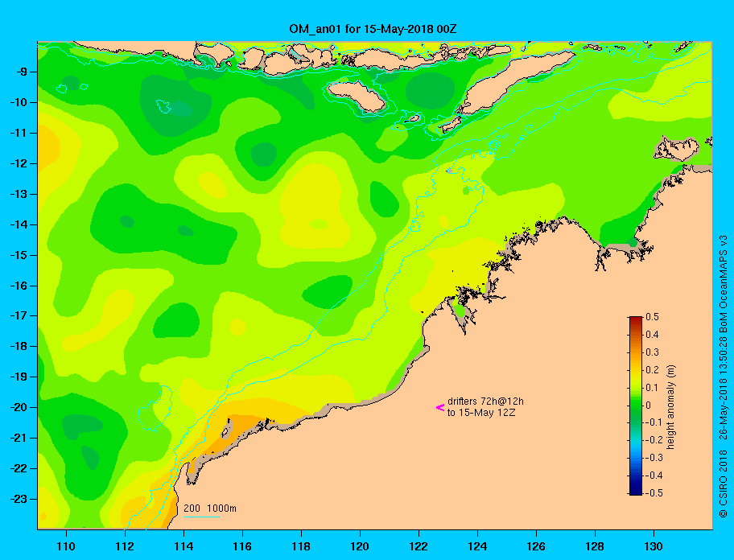Click longitude label 110 on x-axis
The image size is (734, 560).
[x=66, y=546]
